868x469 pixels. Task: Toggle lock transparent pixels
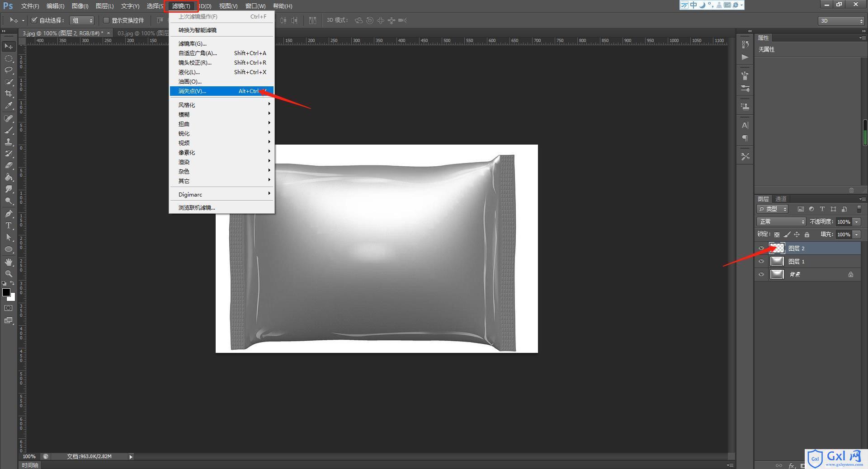point(777,234)
